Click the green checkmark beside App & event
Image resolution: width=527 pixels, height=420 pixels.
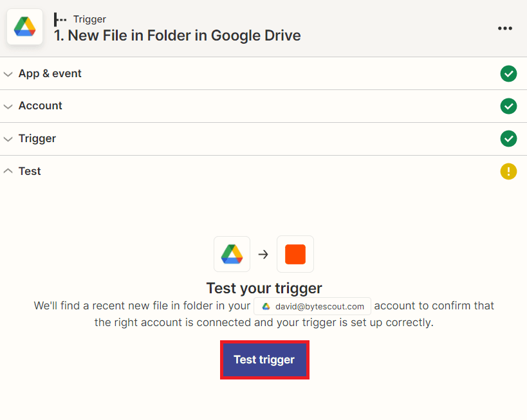pos(508,74)
